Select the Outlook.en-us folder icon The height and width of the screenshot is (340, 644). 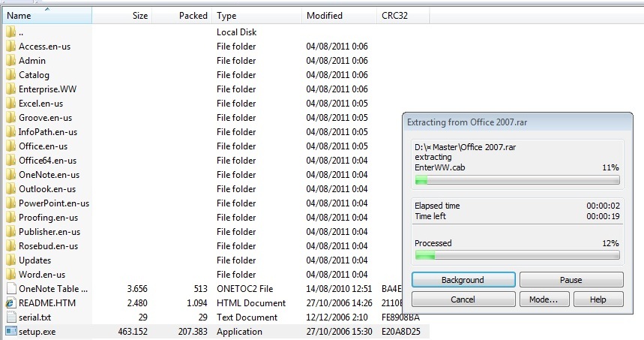pyautogui.click(x=11, y=188)
